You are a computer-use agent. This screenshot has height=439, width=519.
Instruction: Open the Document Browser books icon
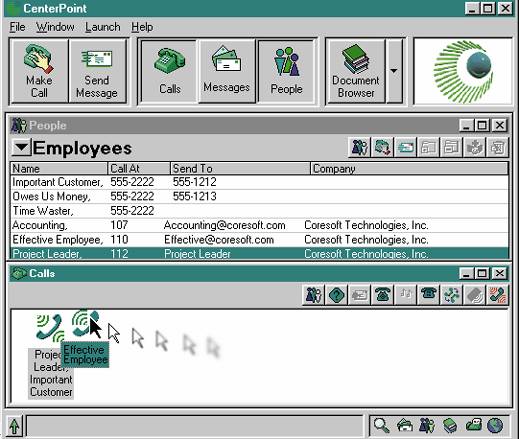356,59
